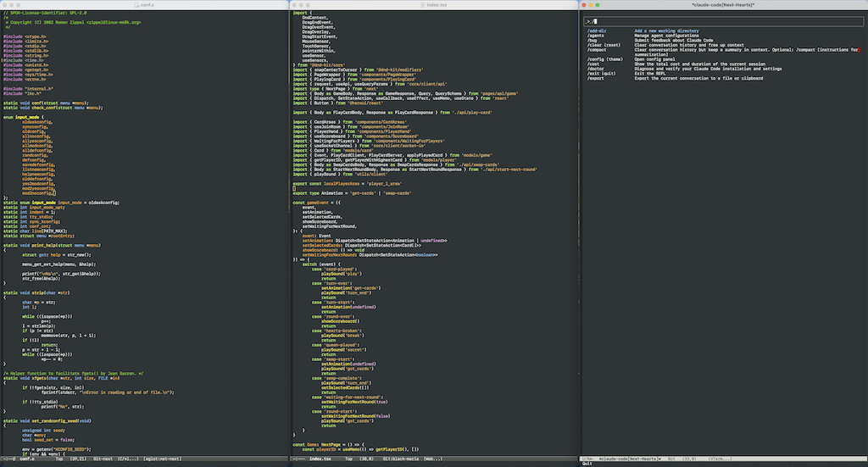Select the /add-dir command
The width and height of the screenshot is (868, 467).
click(x=596, y=31)
